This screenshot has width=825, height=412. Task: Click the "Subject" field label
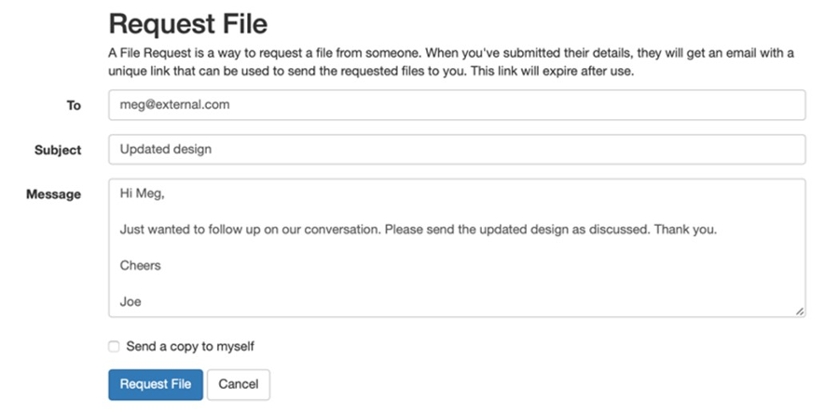(57, 150)
